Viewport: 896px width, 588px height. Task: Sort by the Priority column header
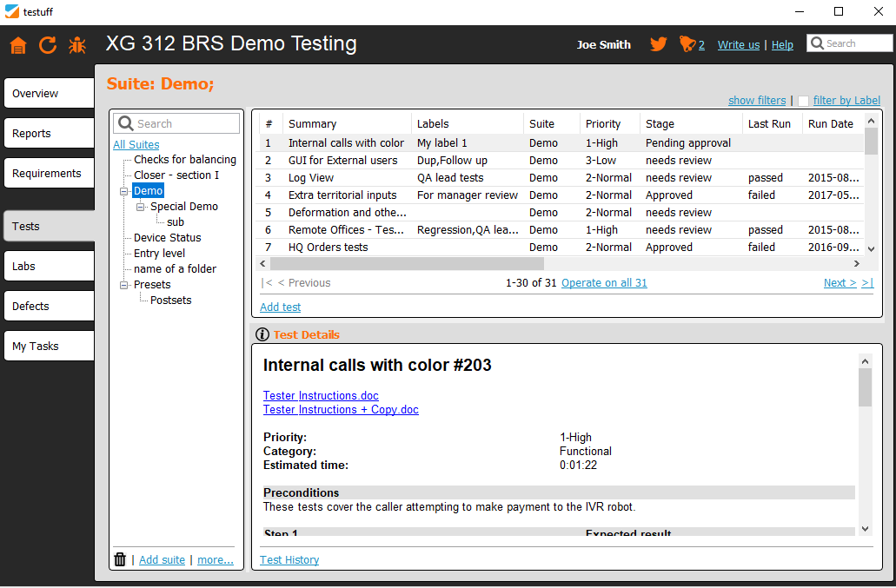point(610,124)
